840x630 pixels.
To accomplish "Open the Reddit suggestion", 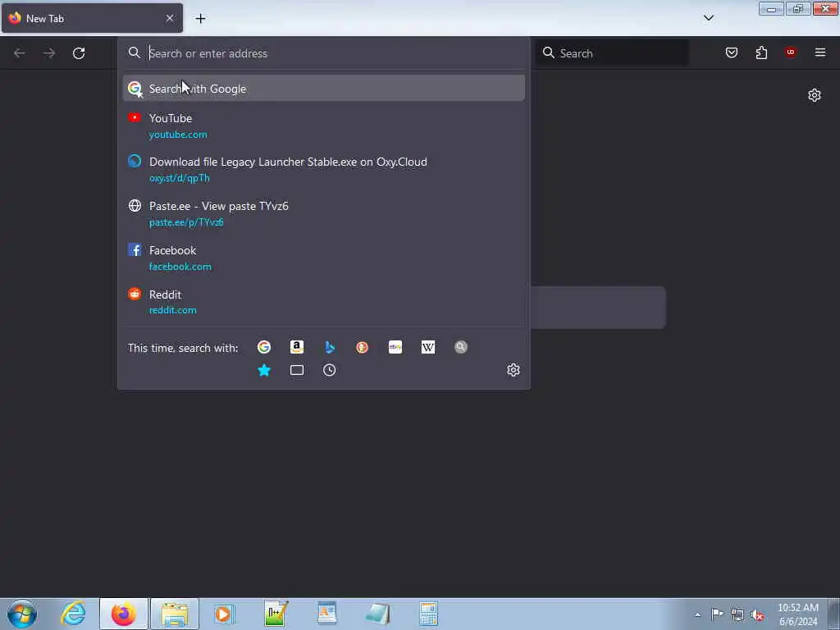I will [x=324, y=302].
